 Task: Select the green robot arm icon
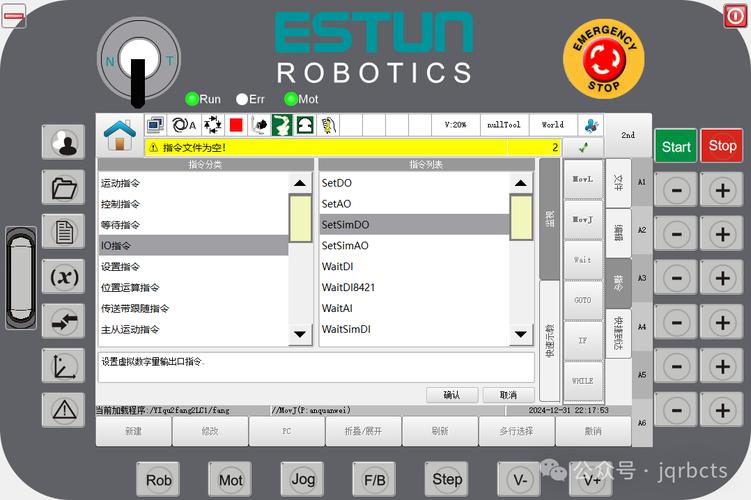point(282,125)
